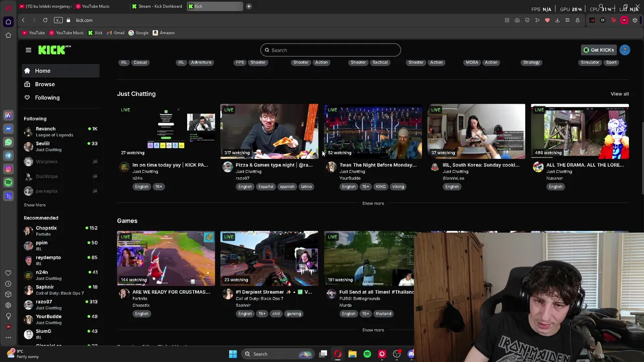The width and height of the screenshot is (644, 362).
Task: Open WhatsApp in the Opera sidebar
Action: pyautogui.click(x=8, y=142)
